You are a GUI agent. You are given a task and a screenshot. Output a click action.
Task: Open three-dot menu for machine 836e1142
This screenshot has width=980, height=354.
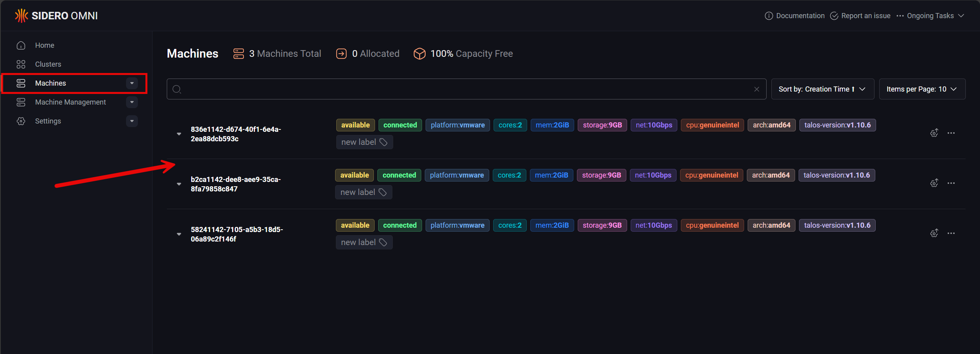[x=951, y=133]
